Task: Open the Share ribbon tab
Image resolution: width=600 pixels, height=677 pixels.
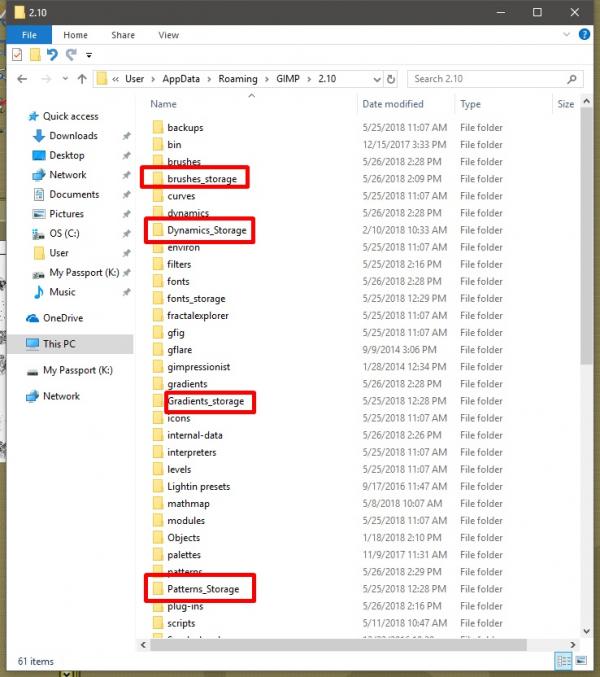Action: [123, 35]
